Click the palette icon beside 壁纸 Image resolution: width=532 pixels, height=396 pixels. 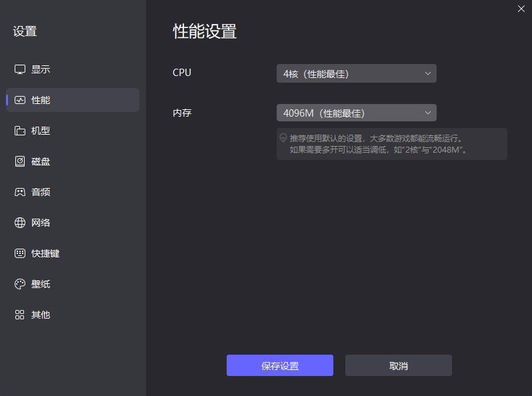click(x=20, y=284)
